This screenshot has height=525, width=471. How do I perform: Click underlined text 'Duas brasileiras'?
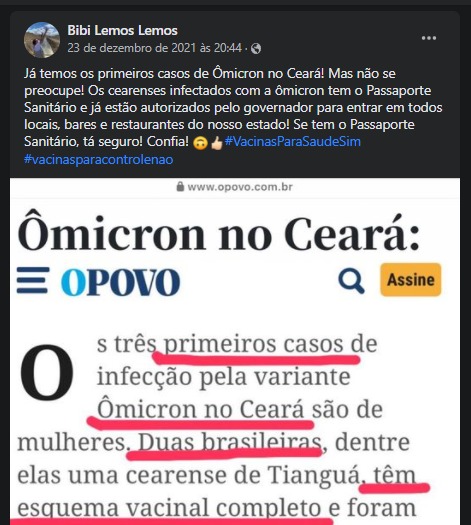(x=230, y=443)
